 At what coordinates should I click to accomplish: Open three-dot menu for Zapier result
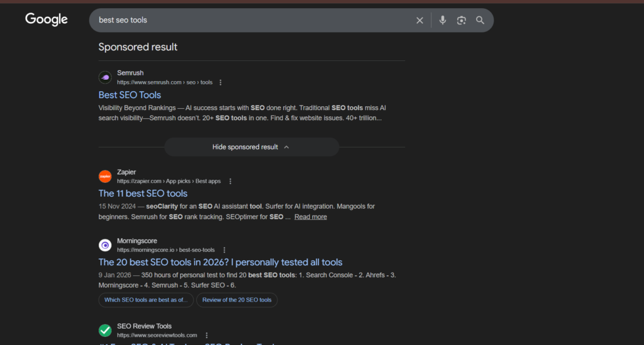[230, 181]
